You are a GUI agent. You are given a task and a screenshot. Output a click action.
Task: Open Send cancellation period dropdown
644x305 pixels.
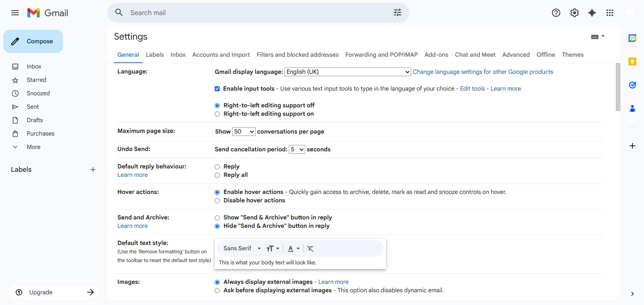coord(297,149)
